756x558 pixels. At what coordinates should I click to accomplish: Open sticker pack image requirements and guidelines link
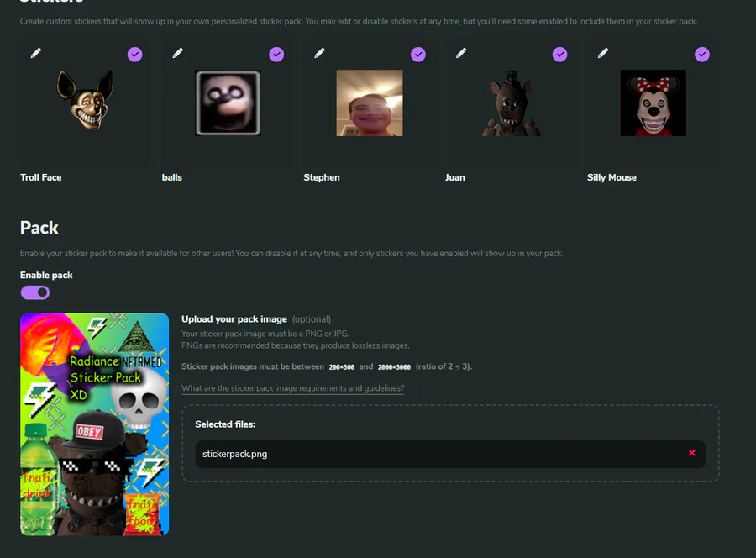pyautogui.click(x=292, y=388)
